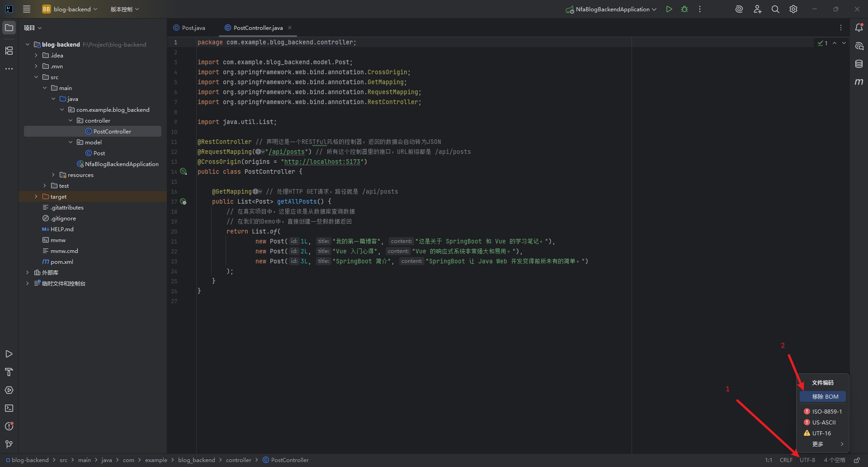
Task: Click CRLF line separator widget
Action: 786,460
